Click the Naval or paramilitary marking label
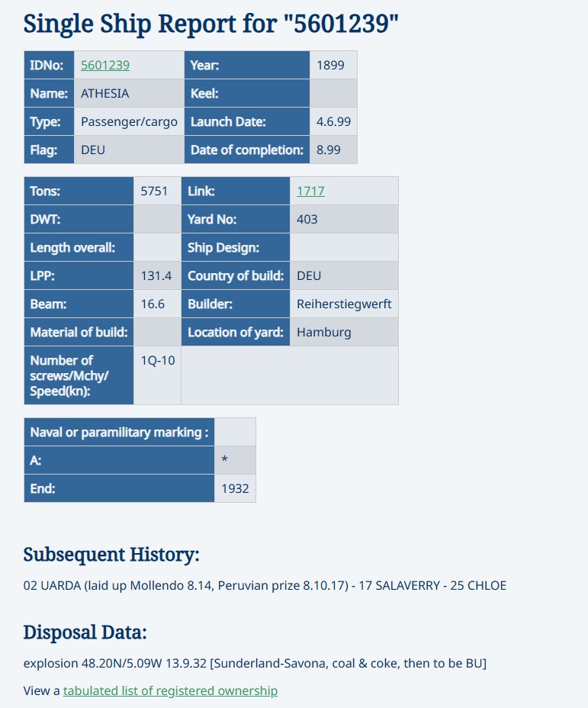 [x=119, y=432]
